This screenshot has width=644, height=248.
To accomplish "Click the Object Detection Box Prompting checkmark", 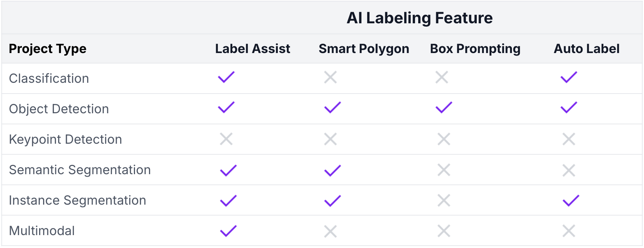I will [444, 108].
